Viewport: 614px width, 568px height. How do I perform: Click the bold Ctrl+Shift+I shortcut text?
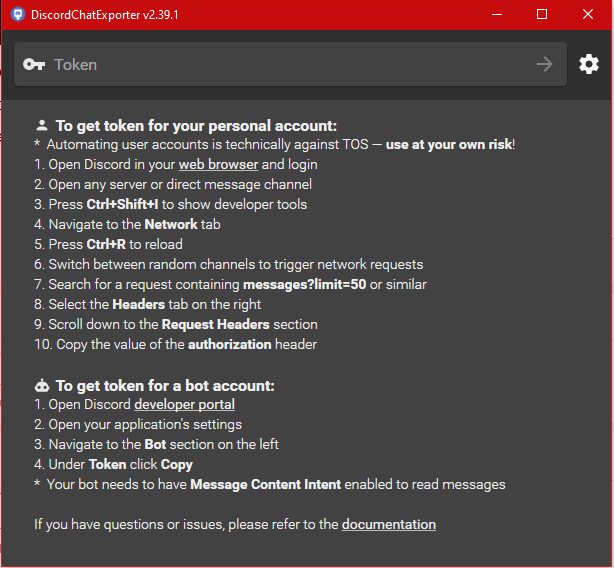coord(120,204)
